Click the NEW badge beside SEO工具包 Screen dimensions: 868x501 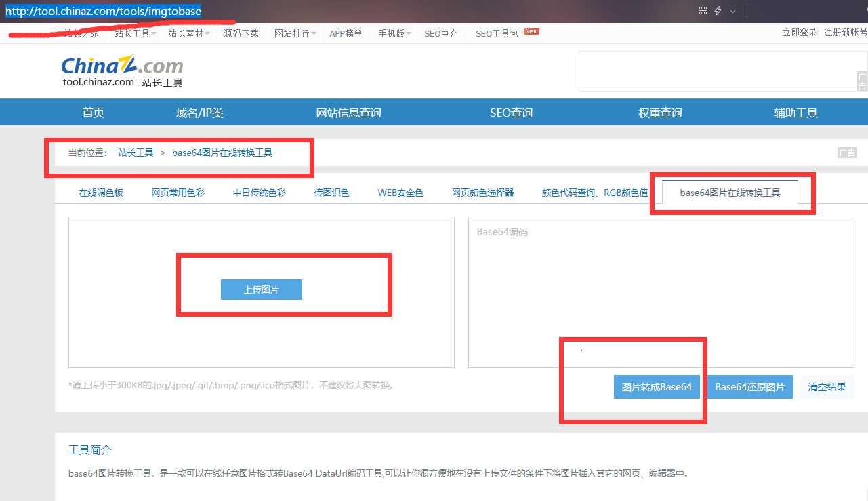(x=532, y=31)
